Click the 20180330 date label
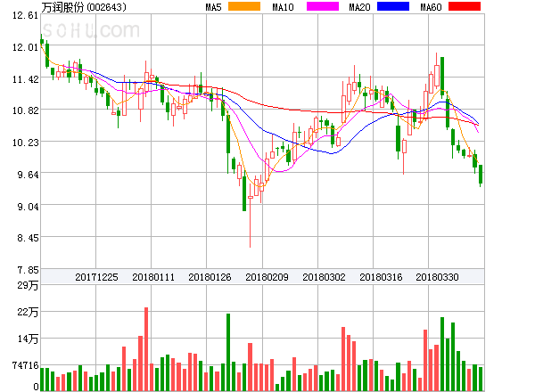The image size is (535, 392). [437, 277]
